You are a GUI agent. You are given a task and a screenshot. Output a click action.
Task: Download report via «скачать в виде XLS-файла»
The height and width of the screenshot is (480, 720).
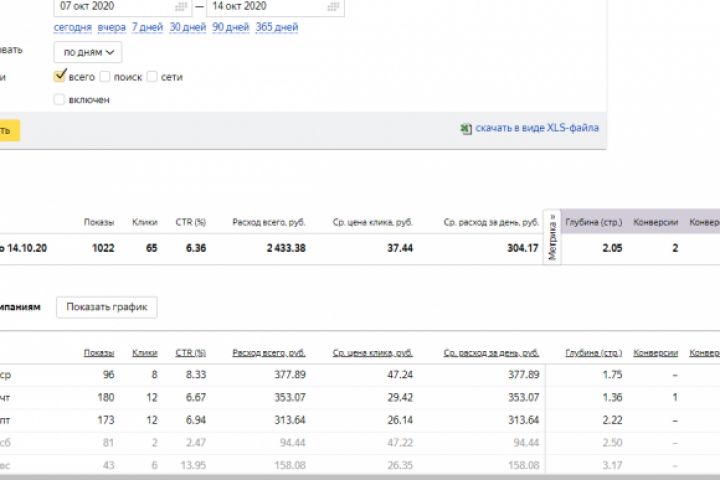tap(537, 128)
